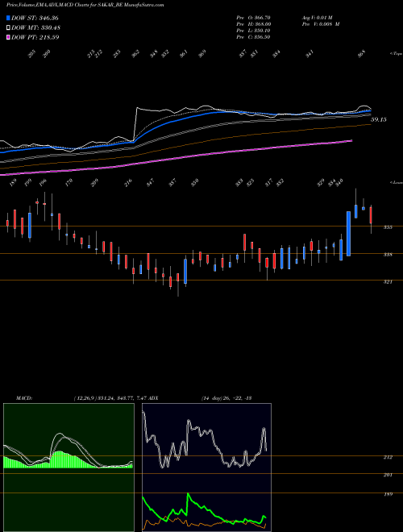Click the 201 level label
This screenshot has height=532, width=403.
pyautogui.click(x=388, y=475)
